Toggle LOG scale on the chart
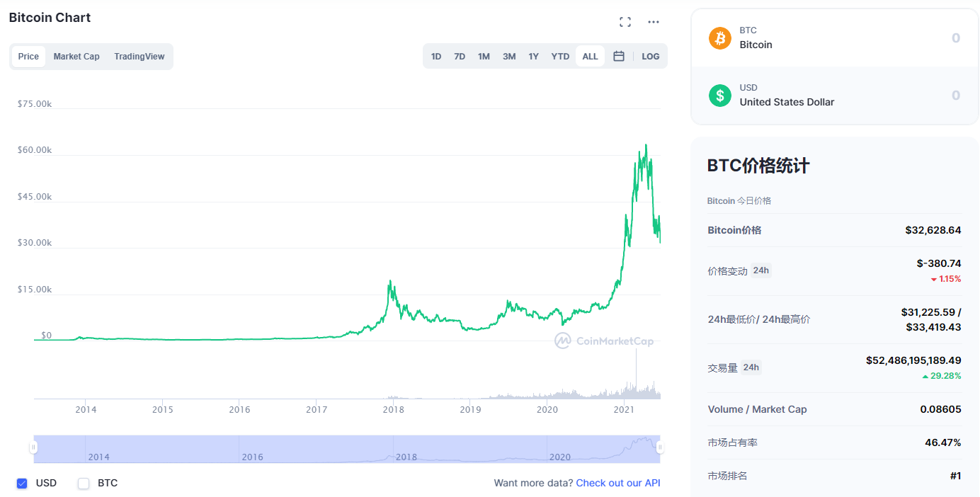Viewport: 980px width, 497px height. [x=650, y=57]
